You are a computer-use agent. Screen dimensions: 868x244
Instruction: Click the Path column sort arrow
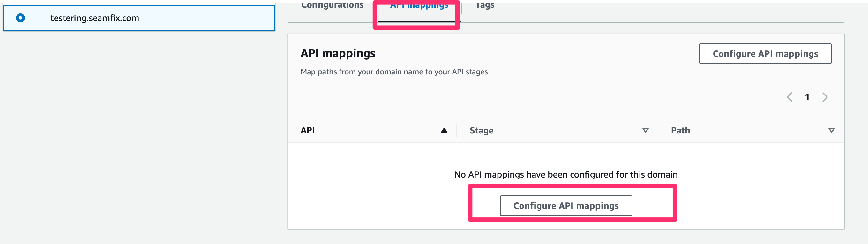831,130
